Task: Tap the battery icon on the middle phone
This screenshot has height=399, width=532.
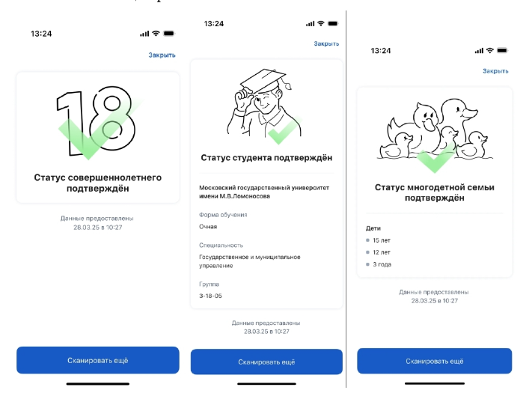Action: point(333,23)
